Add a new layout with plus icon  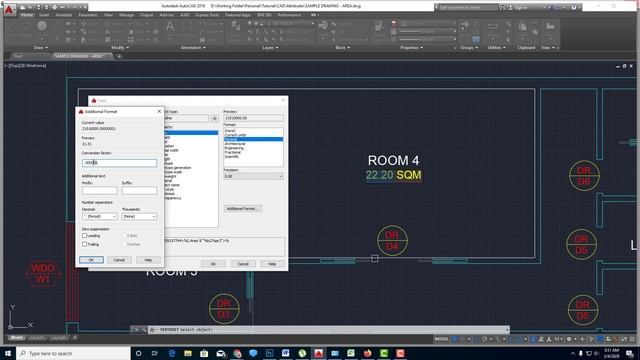(x=75, y=338)
